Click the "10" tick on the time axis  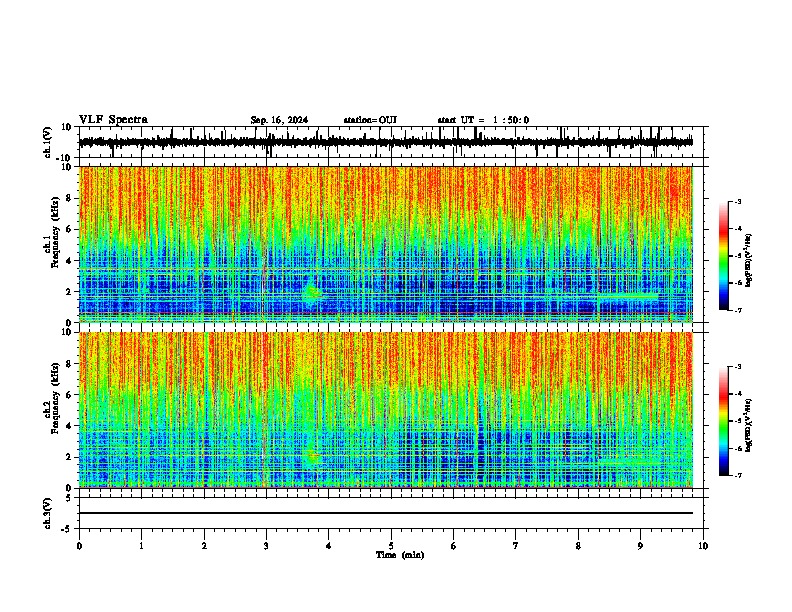703,546
